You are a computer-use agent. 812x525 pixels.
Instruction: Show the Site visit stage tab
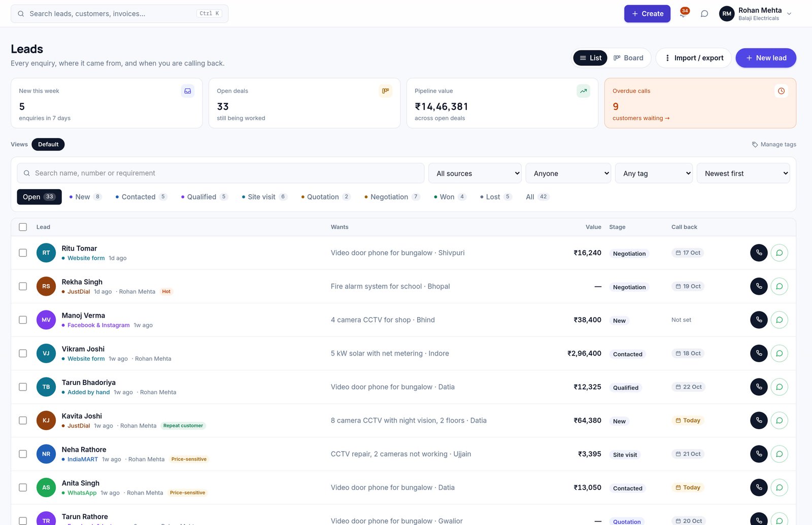pyautogui.click(x=264, y=197)
